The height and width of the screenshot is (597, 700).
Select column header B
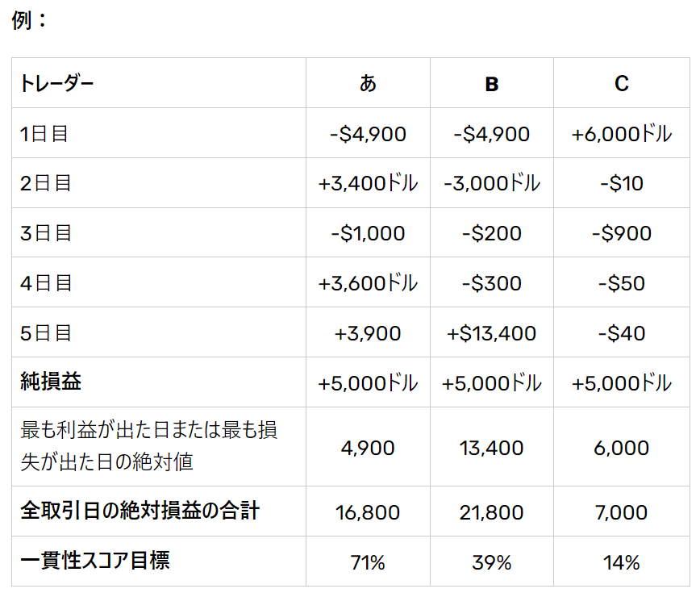tap(491, 83)
